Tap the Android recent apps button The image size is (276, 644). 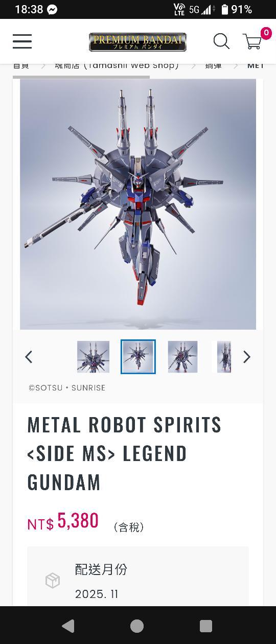point(206,626)
